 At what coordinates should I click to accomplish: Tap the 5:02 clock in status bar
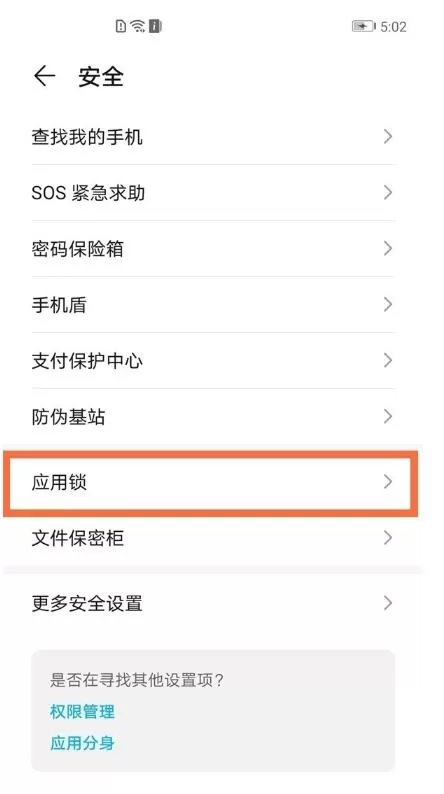coord(393,26)
